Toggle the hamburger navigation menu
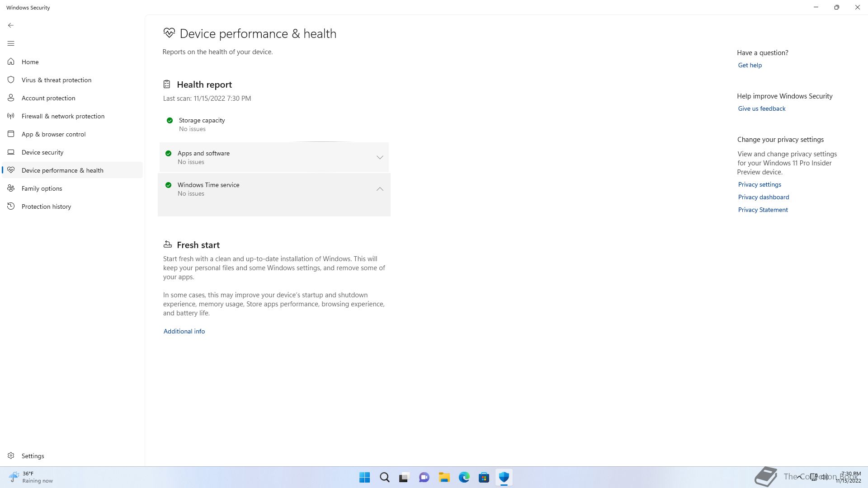The width and height of the screenshot is (868, 488). point(11,43)
